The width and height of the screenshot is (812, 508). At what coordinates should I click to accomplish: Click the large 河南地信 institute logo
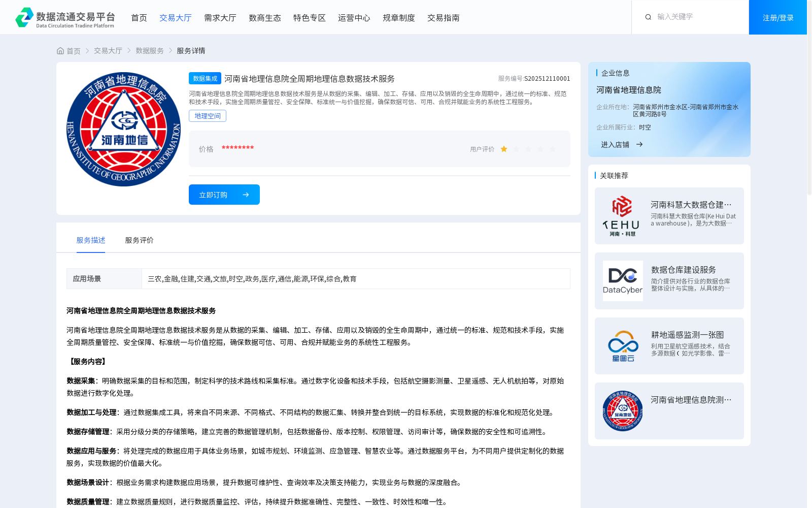[x=123, y=129]
